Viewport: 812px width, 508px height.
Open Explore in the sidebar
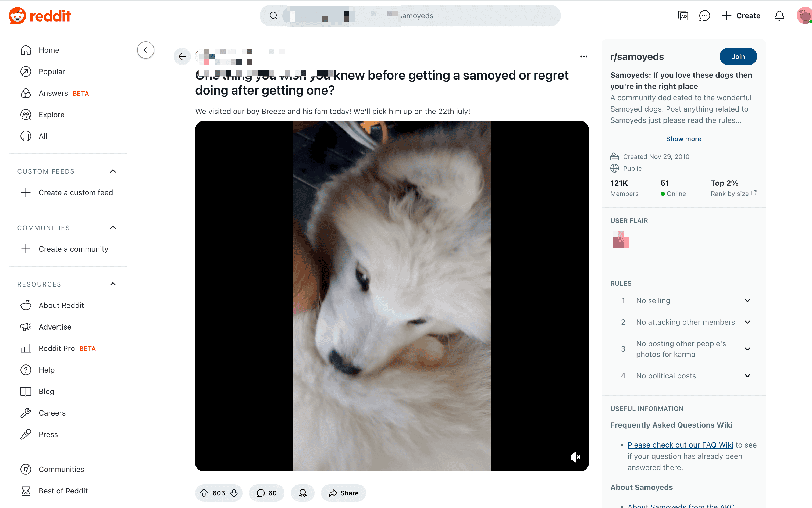[51, 115]
